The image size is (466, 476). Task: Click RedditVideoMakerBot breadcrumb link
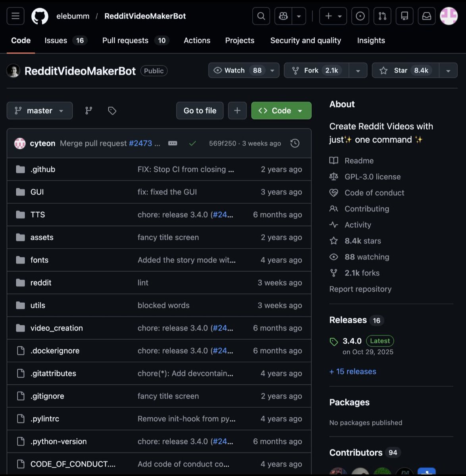pyautogui.click(x=145, y=16)
